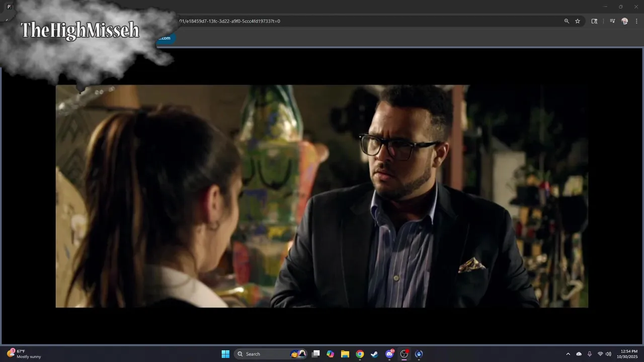Open the weather widget showing 67°F
This screenshot has width=644, height=362.
pos(24,354)
